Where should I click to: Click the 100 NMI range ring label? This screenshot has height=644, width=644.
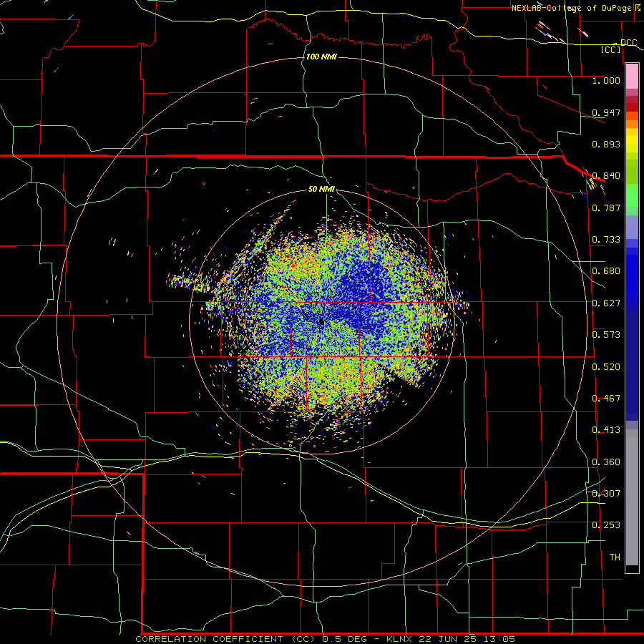point(321,57)
